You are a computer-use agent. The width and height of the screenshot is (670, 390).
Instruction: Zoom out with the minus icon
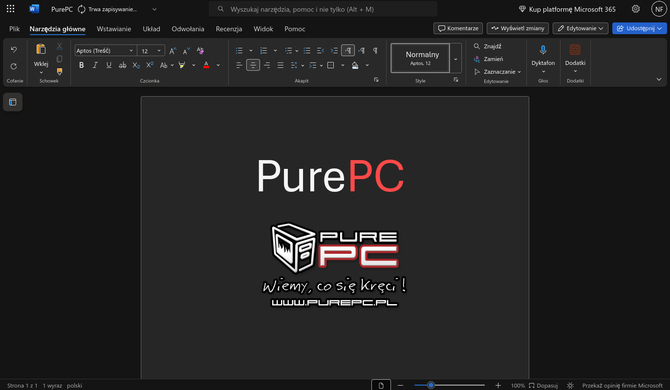(400, 385)
